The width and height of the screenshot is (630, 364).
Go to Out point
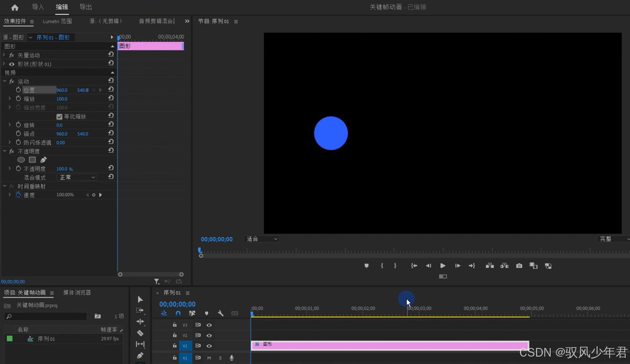coord(472,266)
